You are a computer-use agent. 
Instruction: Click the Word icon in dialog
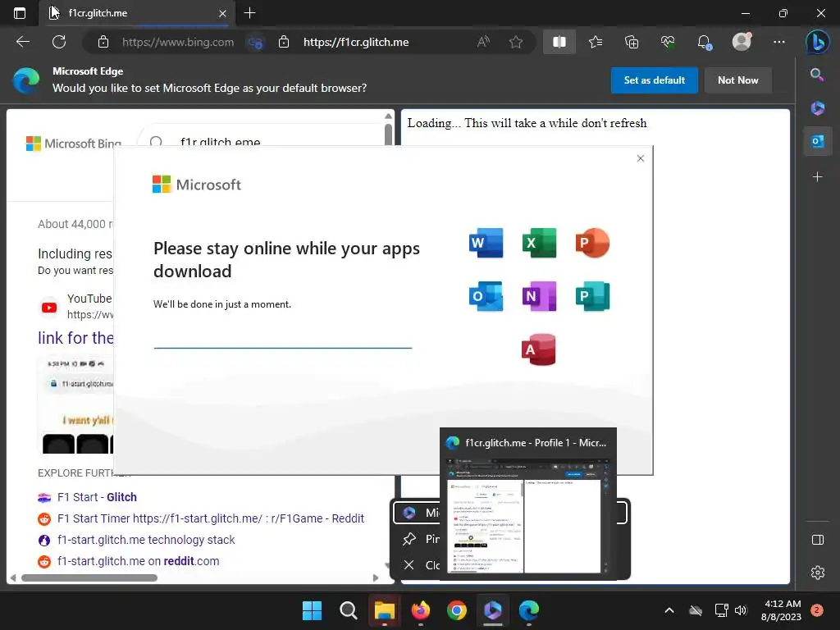(x=486, y=243)
